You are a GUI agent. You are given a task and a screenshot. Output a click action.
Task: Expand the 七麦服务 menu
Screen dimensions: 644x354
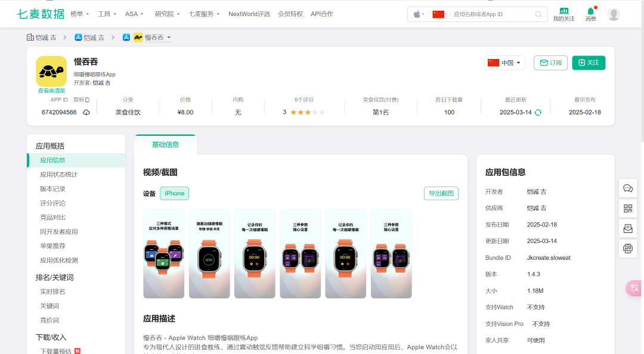(x=204, y=14)
